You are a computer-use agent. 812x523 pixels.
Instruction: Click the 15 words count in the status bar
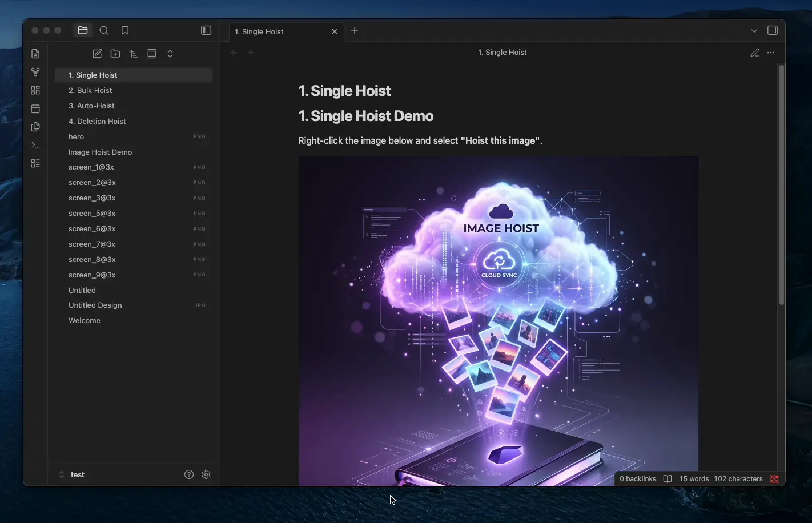pyautogui.click(x=694, y=479)
